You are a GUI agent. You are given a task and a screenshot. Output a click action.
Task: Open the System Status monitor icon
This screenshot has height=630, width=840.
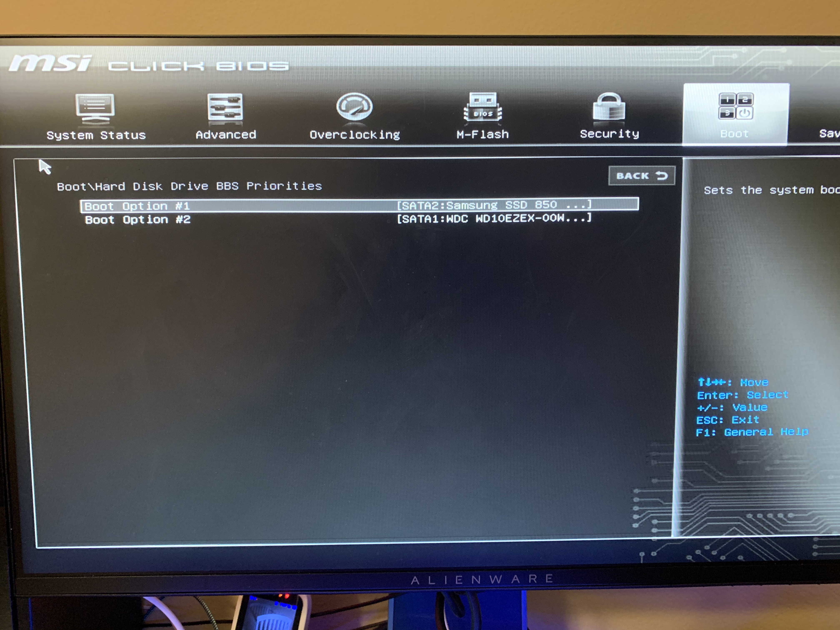click(95, 109)
